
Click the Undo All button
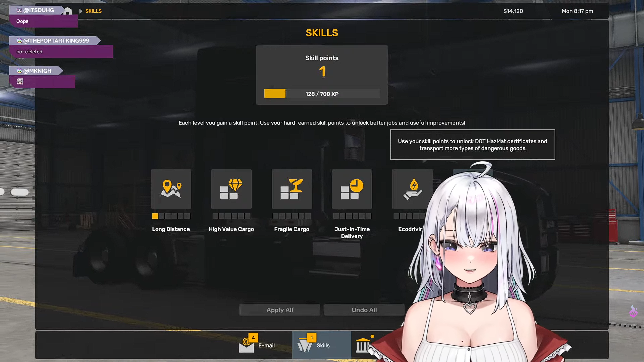pyautogui.click(x=364, y=310)
